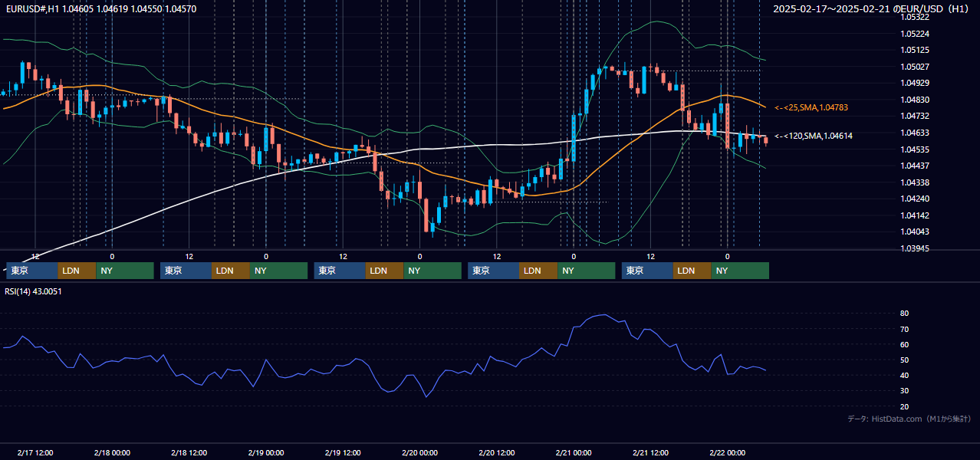Click RSI scale value 50
Image resolution: width=980 pixels, height=460 pixels.
(x=904, y=360)
